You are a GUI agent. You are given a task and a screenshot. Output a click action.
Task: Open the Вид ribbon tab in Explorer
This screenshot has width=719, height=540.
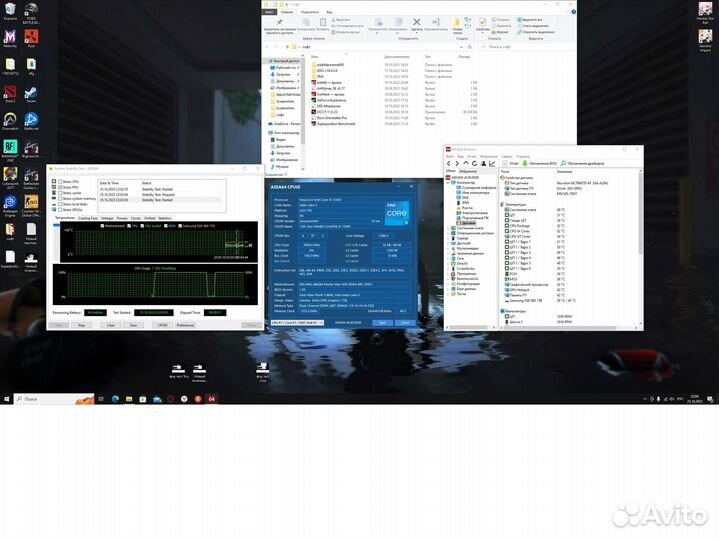329,12
